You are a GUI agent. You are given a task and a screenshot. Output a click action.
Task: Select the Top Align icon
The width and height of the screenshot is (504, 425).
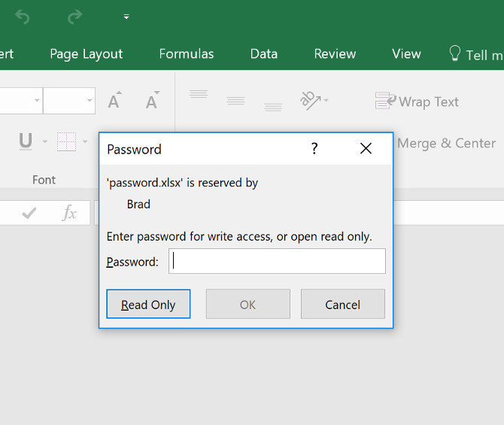tap(199, 96)
